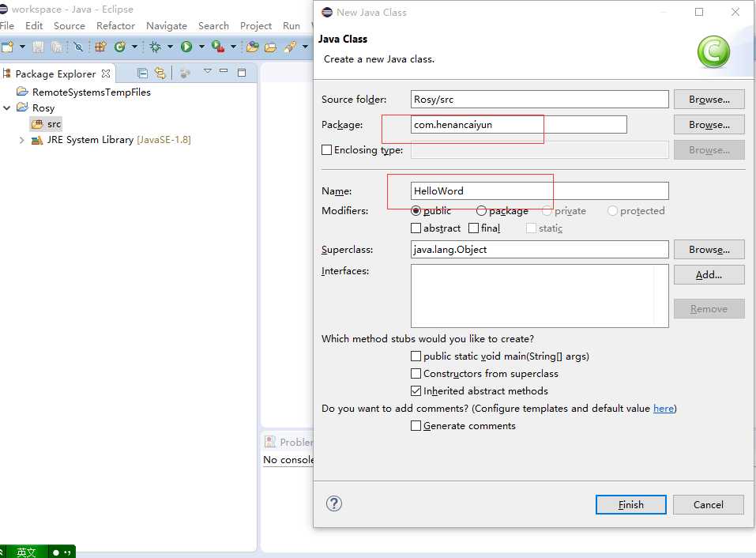Open the Edit menu
This screenshot has height=558, width=756.
pos(34,25)
